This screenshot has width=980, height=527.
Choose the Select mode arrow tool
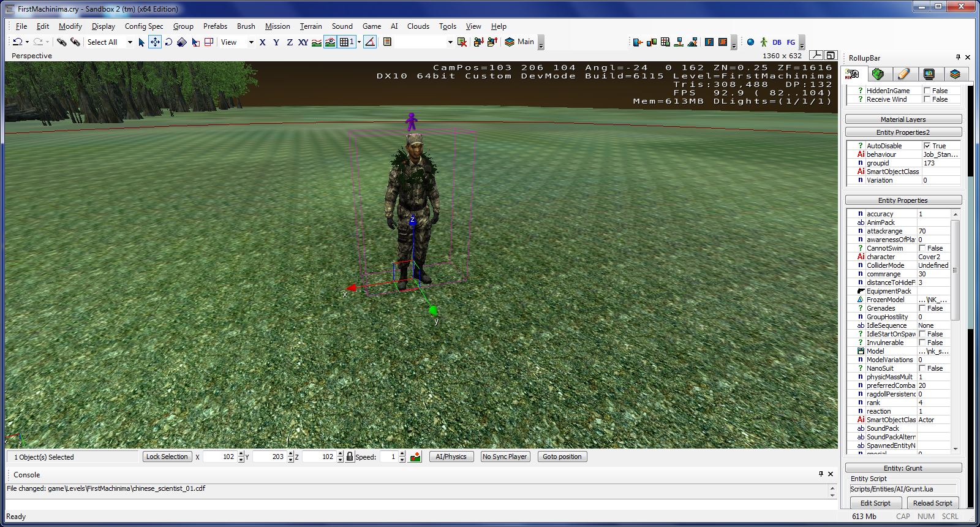click(141, 42)
